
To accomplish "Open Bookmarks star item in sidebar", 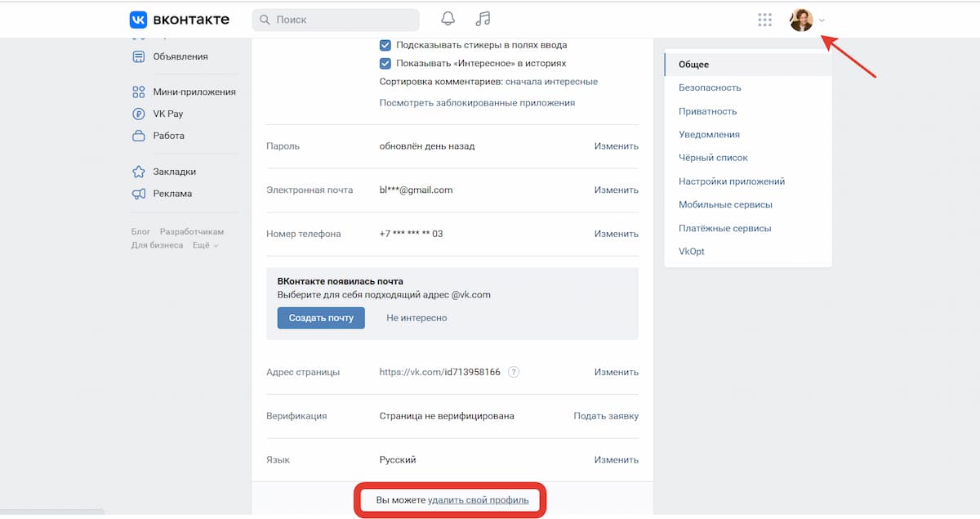I will 174,172.
